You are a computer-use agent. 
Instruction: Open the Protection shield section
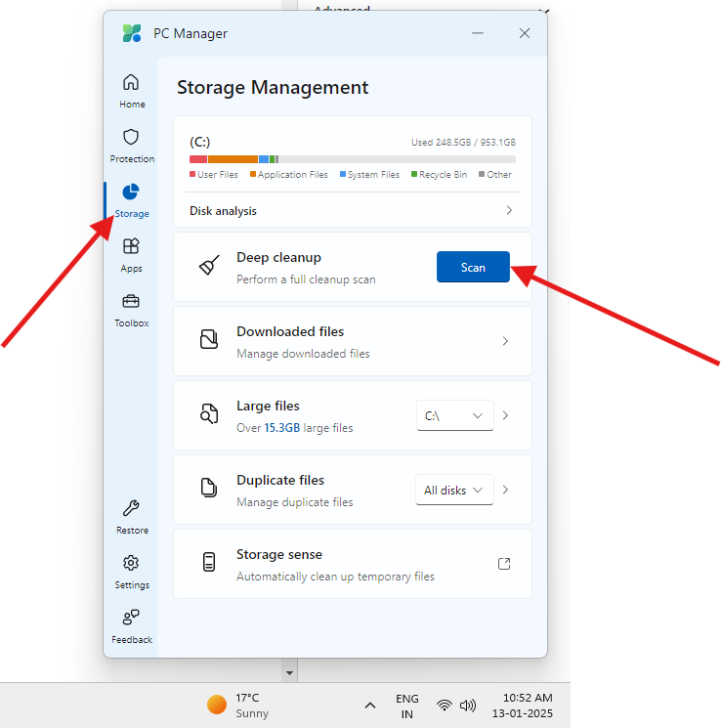coord(132,146)
